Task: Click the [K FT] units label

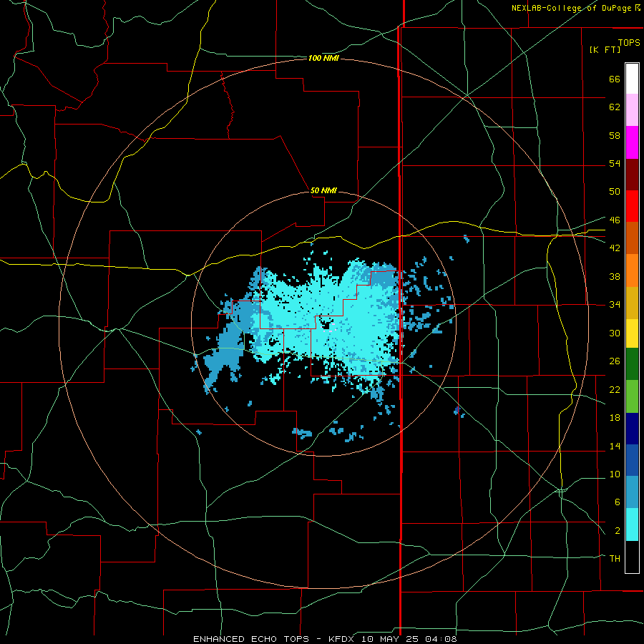Action: click(605, 49)
